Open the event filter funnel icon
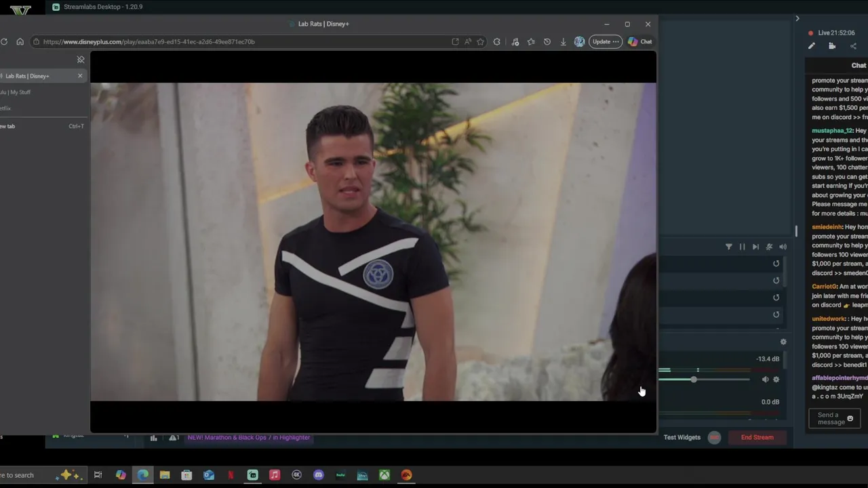868x488 pixels. coord(729,247)
